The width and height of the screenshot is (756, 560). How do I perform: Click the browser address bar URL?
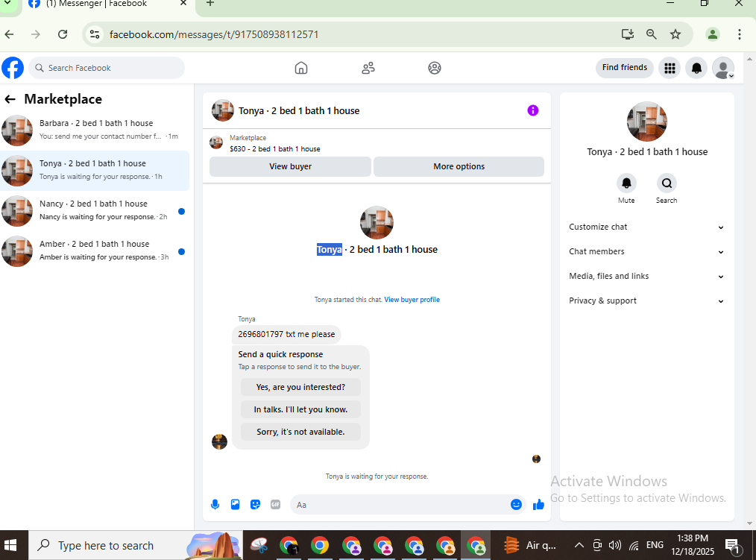213,34
